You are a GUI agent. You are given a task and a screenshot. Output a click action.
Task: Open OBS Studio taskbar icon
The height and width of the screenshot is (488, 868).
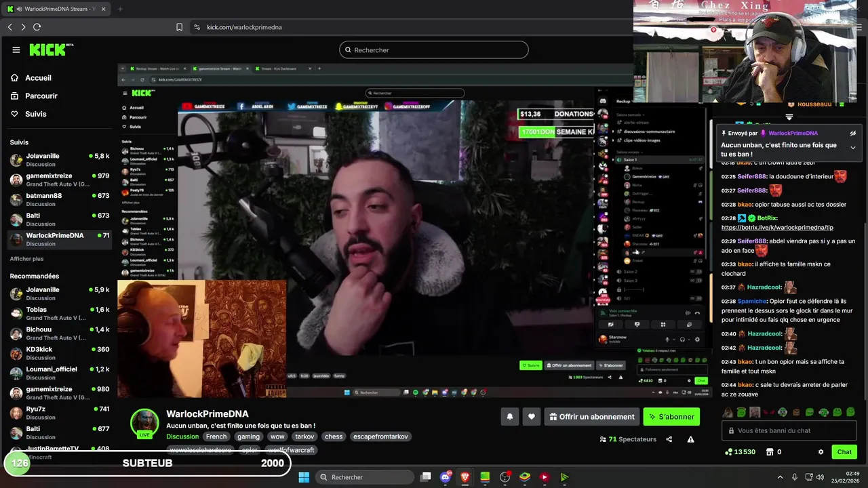505,477
